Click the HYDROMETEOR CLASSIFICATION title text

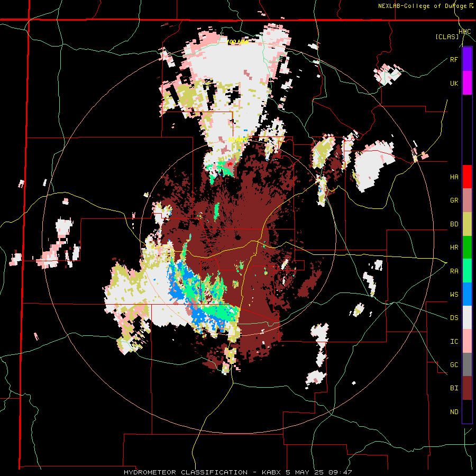click(x=186, y=472)
